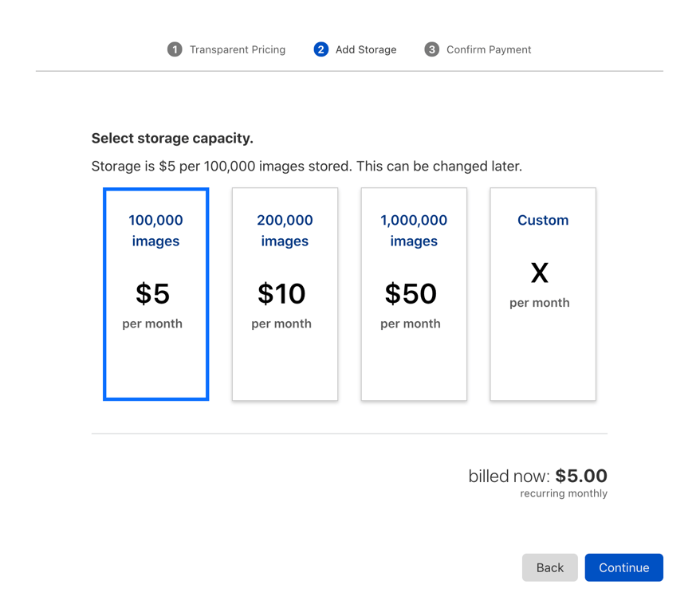The height and width of the screenshot is (612, 700).
Task: Click the recurring monthly note
Action: pyautogui.click(x=564, y=494)
